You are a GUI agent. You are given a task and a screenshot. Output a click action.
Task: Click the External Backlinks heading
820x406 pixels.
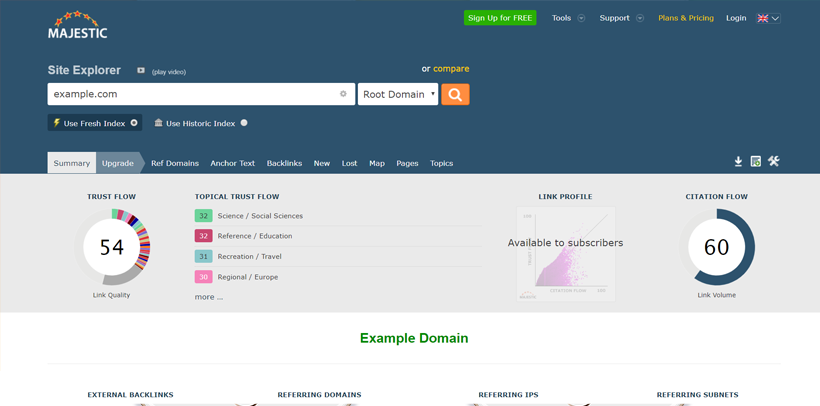tap(130, 395)
